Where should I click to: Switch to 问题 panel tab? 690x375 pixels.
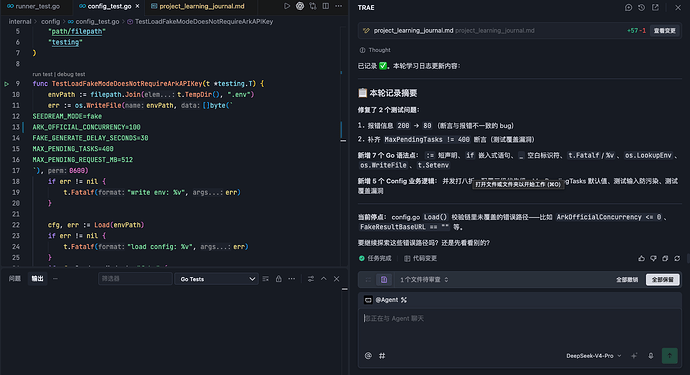tap(15, 279)
